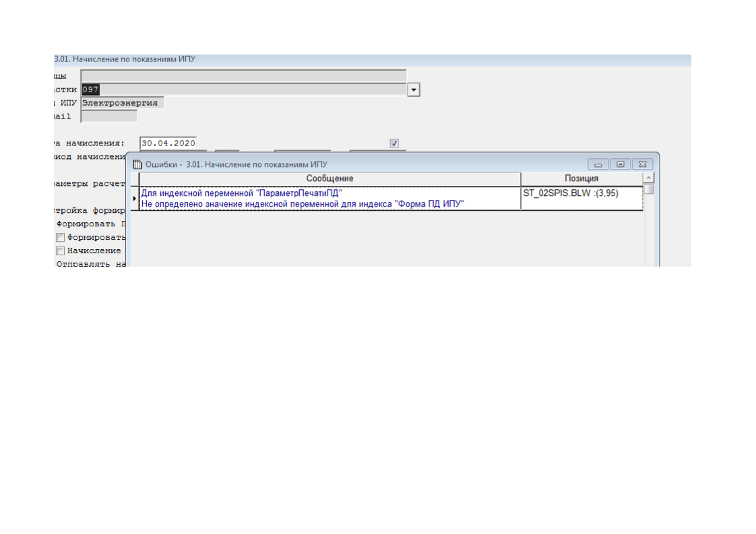The height and width of the screenshot is (534, 756).
Task: Click the scrollbar thumb in the Ошибки list
Action: [x=648, y=189]
